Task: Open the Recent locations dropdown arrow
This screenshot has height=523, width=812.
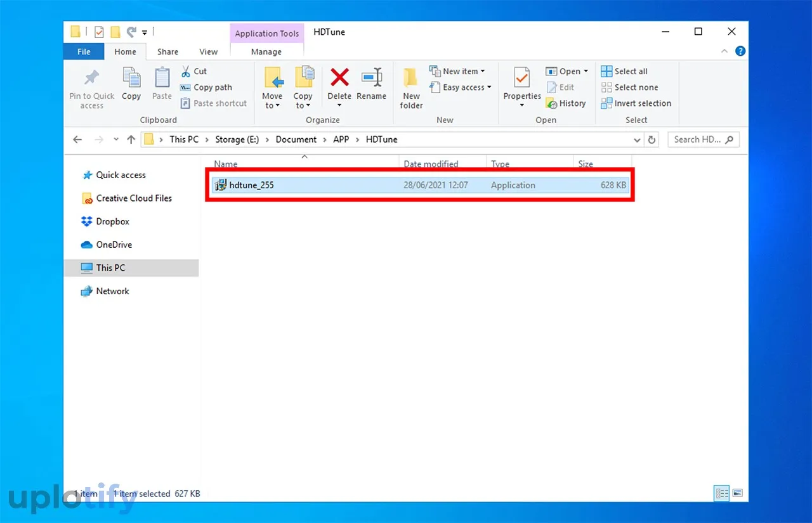Action: 116,139
